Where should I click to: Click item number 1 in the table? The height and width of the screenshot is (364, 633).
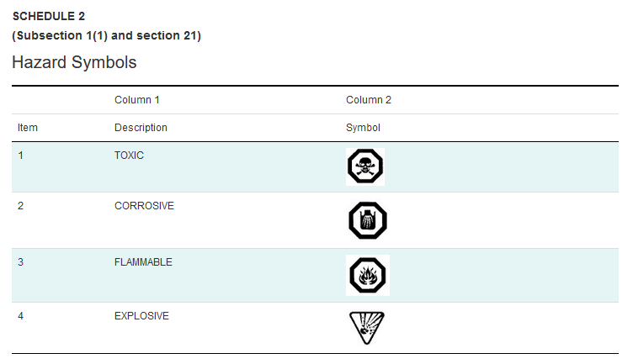tap(20, 156)
